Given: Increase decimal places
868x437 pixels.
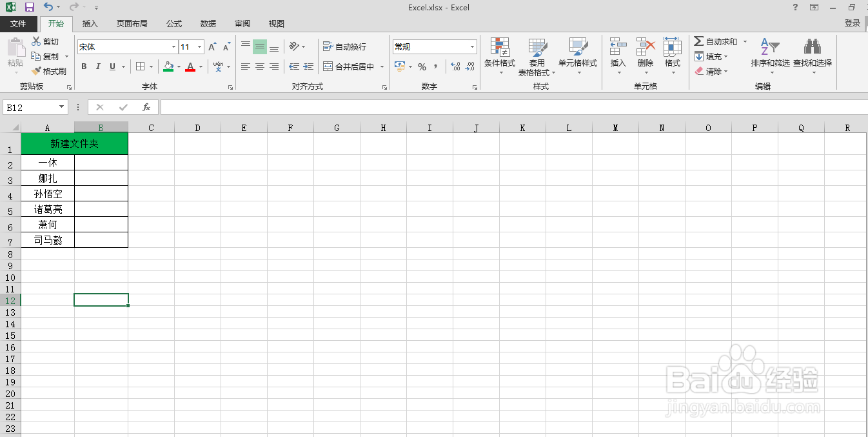Looking at the screenshot, I should click(x=455, y=66).
